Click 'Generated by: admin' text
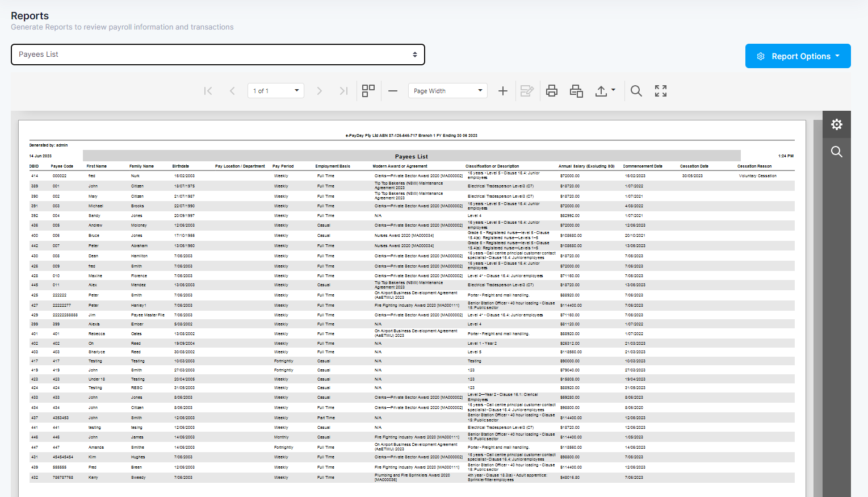Screen dimensions: 868x497 pos(48,145)
